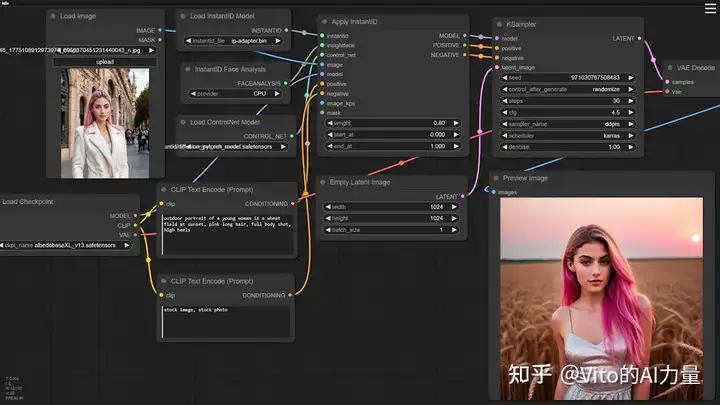Click the MASK output port of Load Image
This screenshot has height=405, width=720.
click(160, 40)
